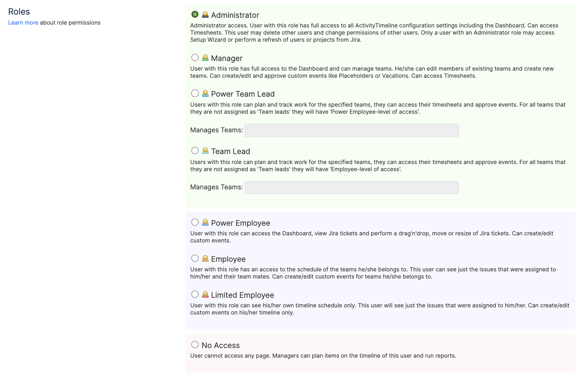Click the Power Team Lead user icon
Viewport: 588px width, 378px height.
(205, 93)
